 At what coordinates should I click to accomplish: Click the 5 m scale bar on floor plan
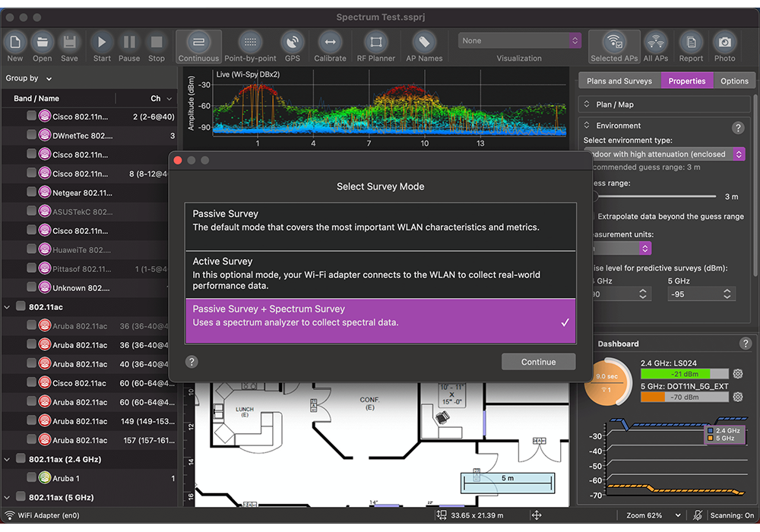click(x=508, y=483)
